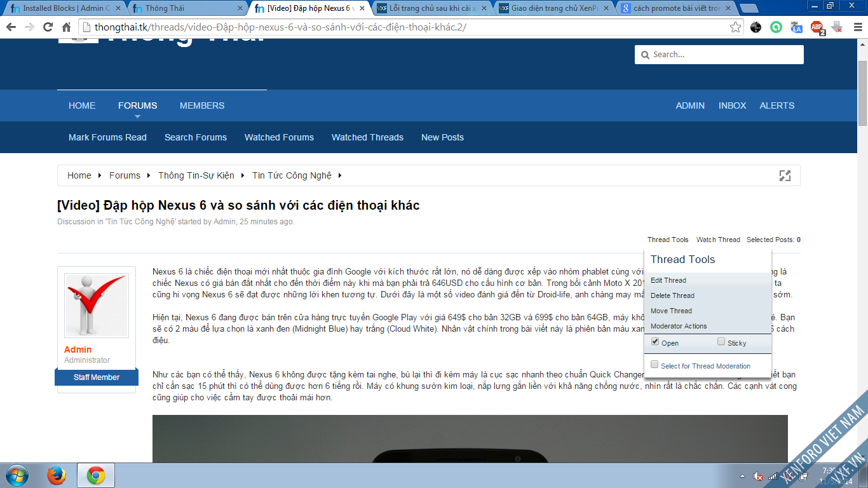Expand the Thread Tools dropdown link
The width and height of the screenshot is (868, 488).
(668, 240)
